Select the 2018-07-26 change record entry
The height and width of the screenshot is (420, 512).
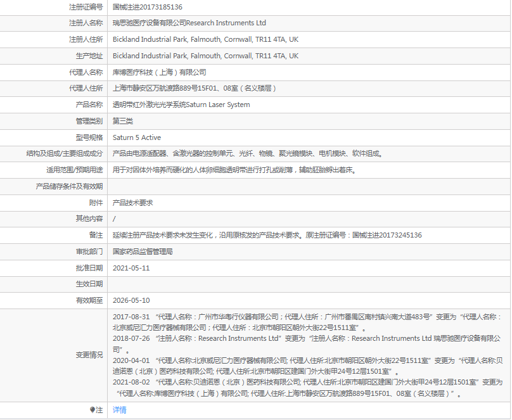coord(307,344)
